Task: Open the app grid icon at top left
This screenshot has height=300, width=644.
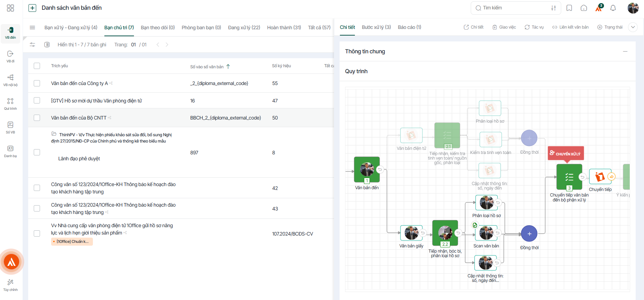Action: pos(10,8)
